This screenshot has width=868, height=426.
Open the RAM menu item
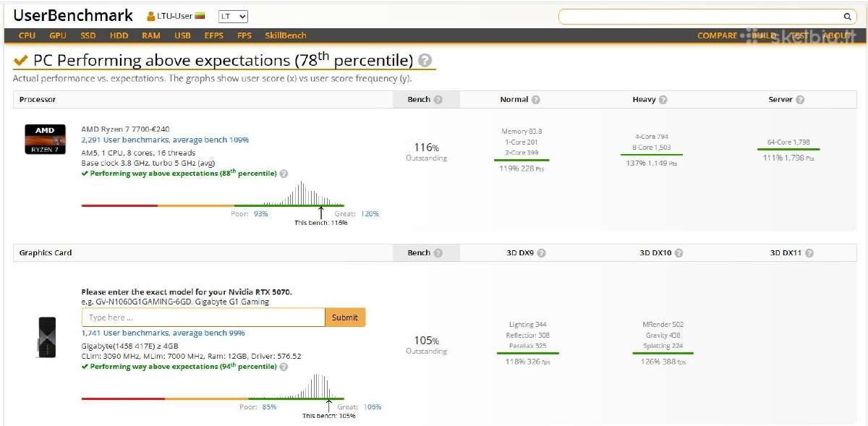(151, 35)
